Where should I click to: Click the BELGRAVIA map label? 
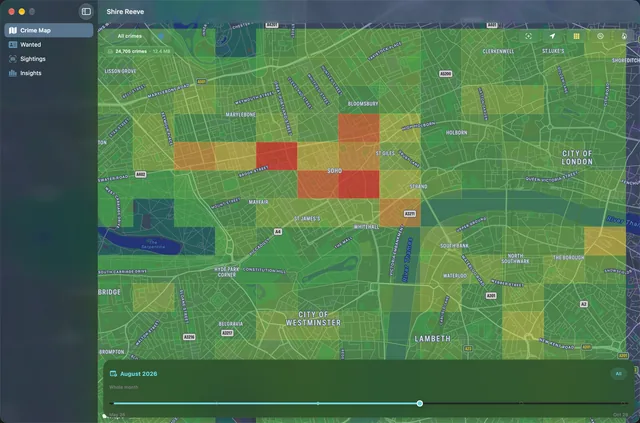coord(231,324)
